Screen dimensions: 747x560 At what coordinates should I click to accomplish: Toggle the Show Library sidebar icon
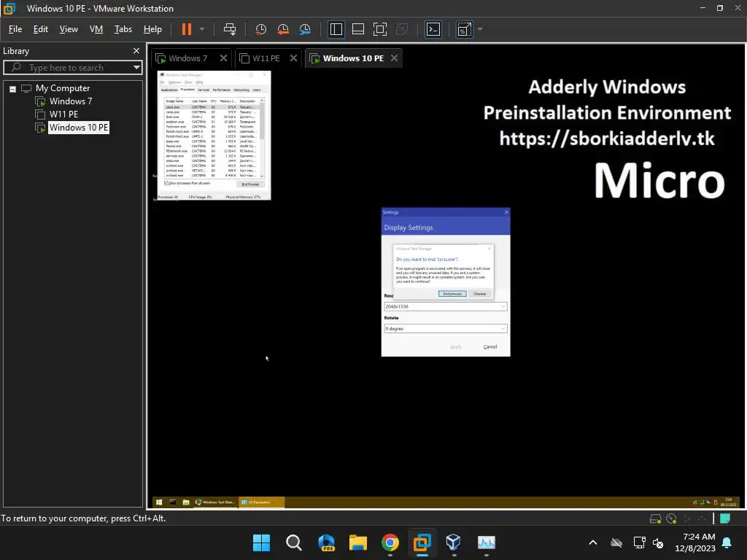point(336,29)
